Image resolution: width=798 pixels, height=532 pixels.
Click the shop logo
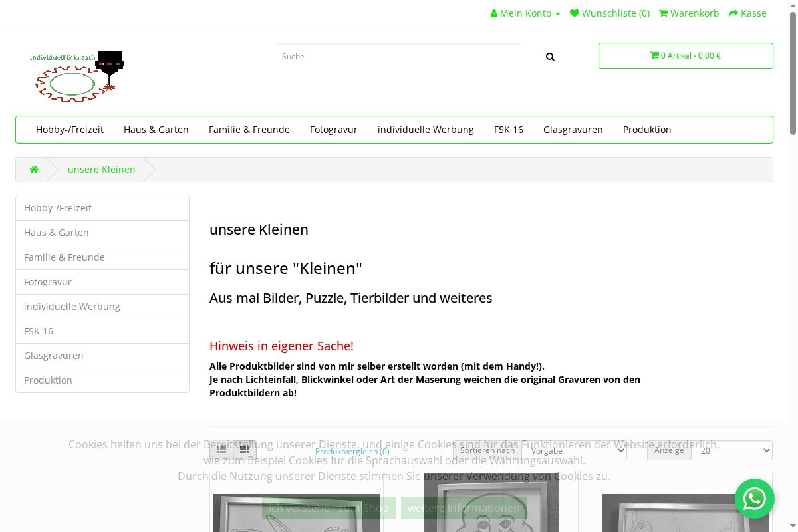tap(77, 76)
